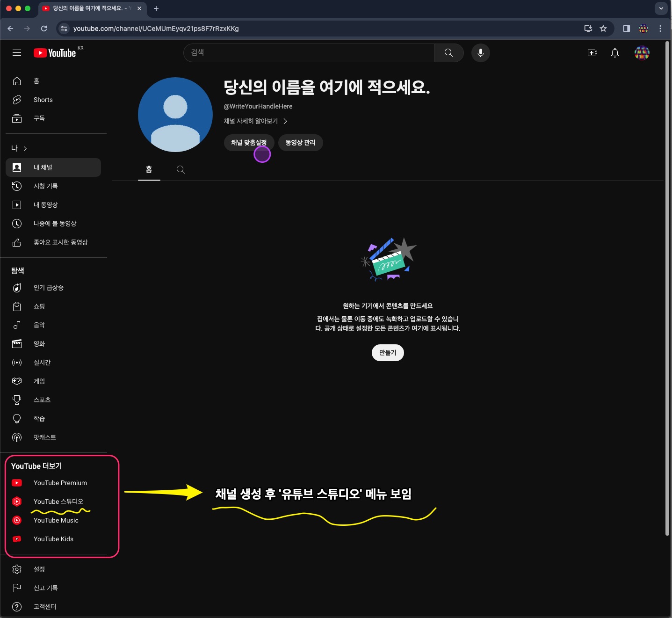Select the channel 홈 tab
The image size is (672, 618).
(x=149, y=169)
